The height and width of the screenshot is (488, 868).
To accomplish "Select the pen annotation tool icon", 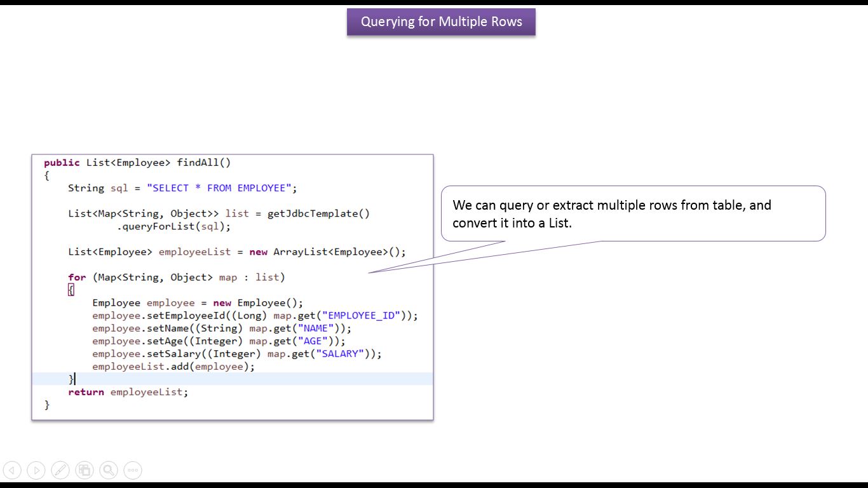I will coord(60,470).
